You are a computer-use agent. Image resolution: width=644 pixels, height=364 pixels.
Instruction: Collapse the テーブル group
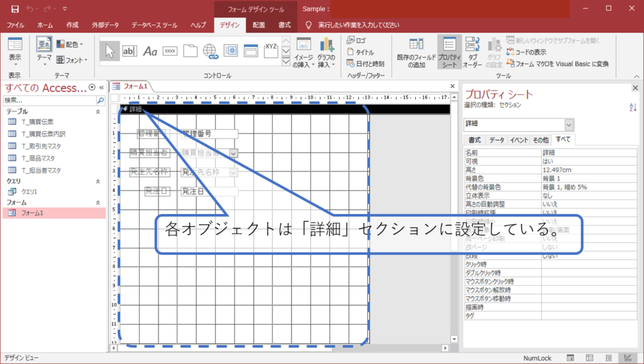point(98,111)
